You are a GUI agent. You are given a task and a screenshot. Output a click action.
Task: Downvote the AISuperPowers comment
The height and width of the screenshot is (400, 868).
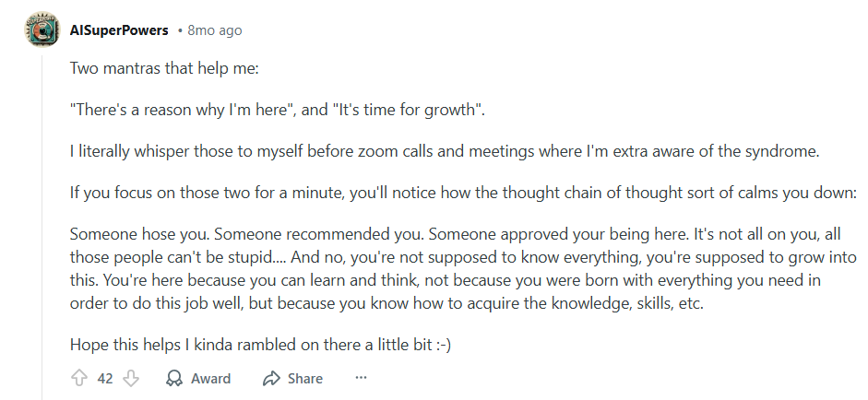(x=130, y=378)
